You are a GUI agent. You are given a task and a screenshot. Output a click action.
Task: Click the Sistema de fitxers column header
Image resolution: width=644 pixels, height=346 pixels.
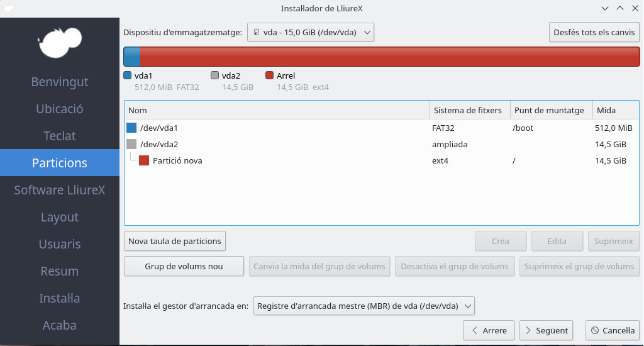click(x=470, y=110)
